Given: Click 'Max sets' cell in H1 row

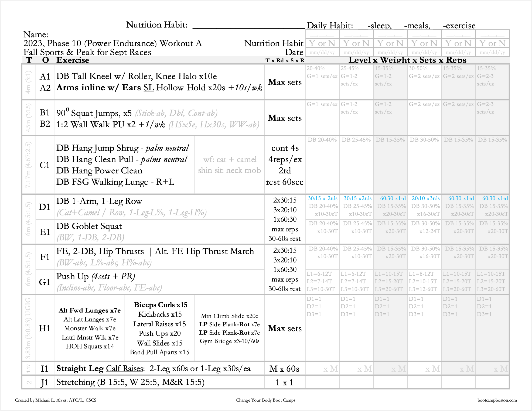Looking at the screenshot, I should (x=285, y=328).
